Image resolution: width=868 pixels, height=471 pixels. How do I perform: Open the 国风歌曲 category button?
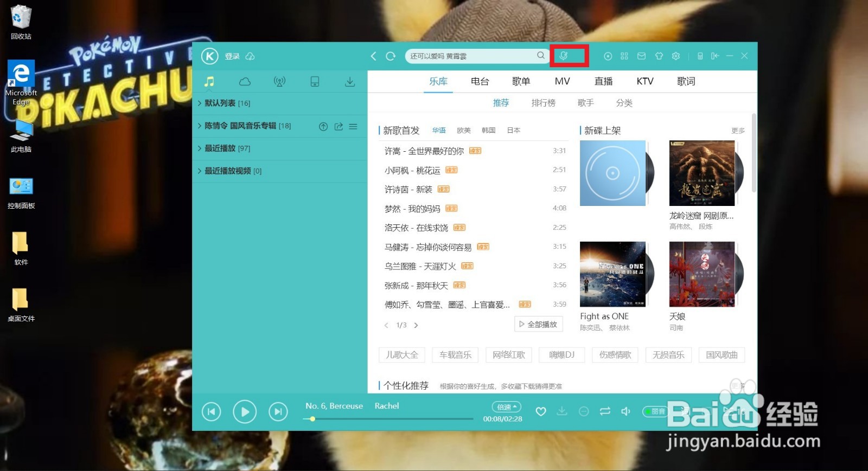pos(722,355)
